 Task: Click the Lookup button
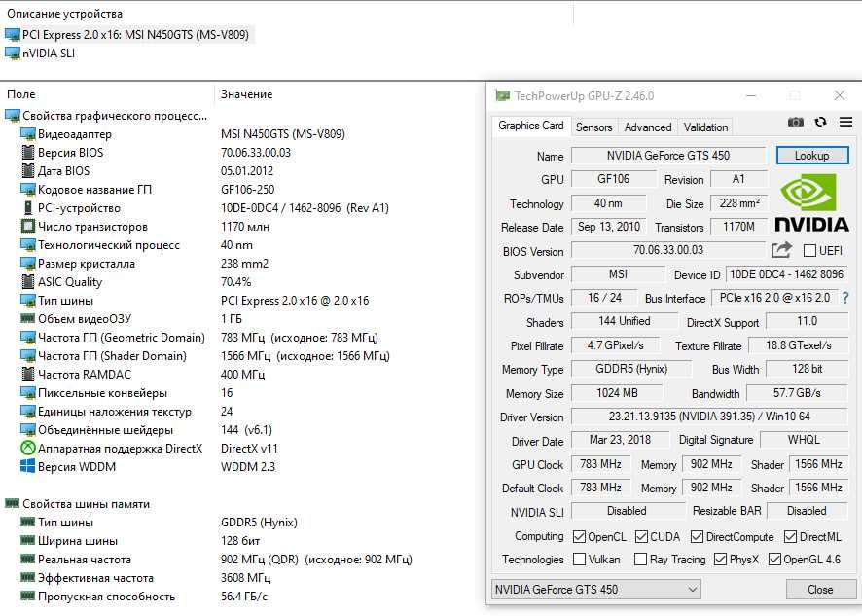pyautogui.click(x=811, y=156)
